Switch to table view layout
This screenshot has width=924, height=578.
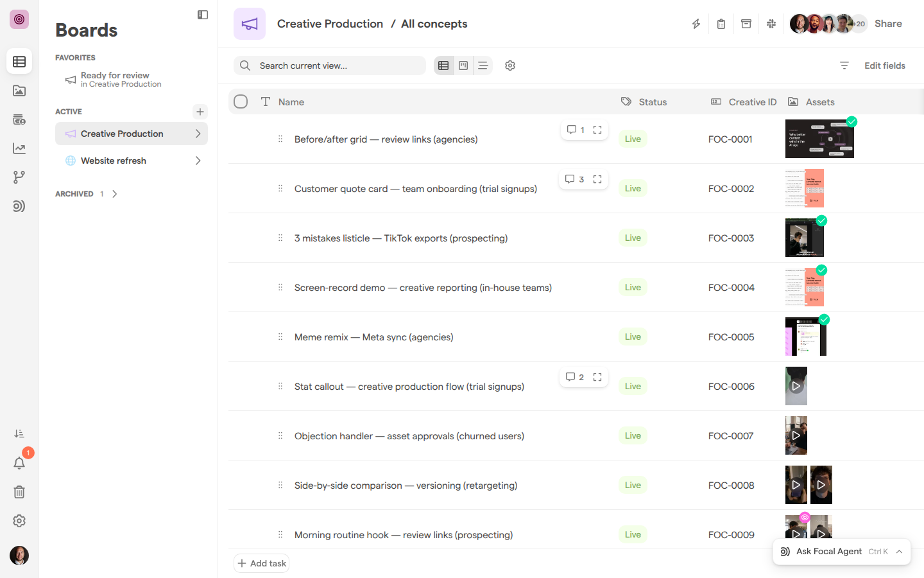[x=443, y=66]
